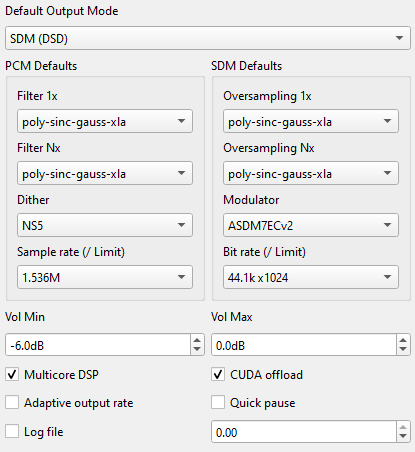The image size is (415, 452).
Task: Expand the Oversampling 1x combo box
Action: click(x=311, y=121)
